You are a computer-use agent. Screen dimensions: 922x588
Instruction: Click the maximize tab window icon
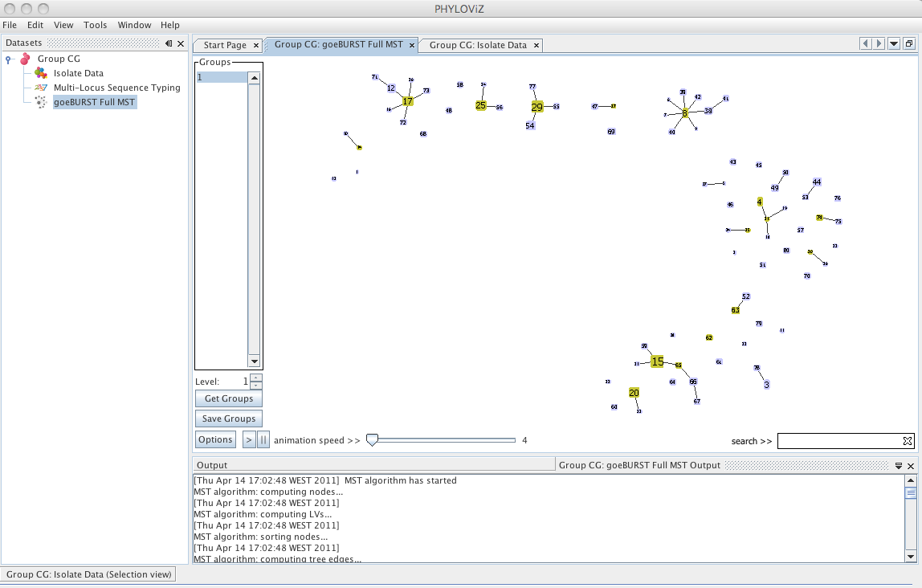click(x=909, y=43)
